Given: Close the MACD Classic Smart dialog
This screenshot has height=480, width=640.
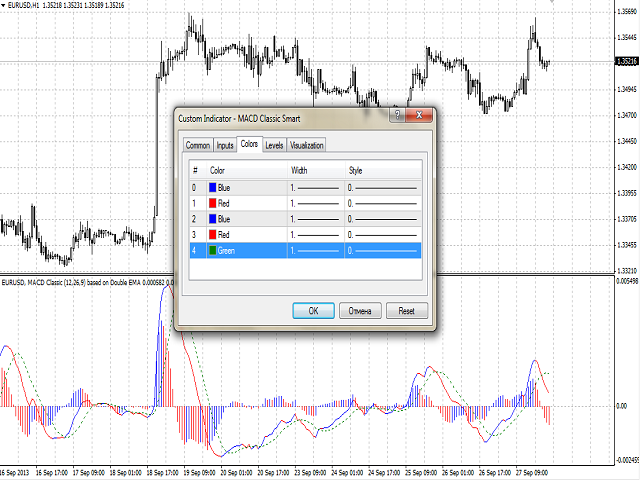Looking at the screenshot, I should point(419,115).
